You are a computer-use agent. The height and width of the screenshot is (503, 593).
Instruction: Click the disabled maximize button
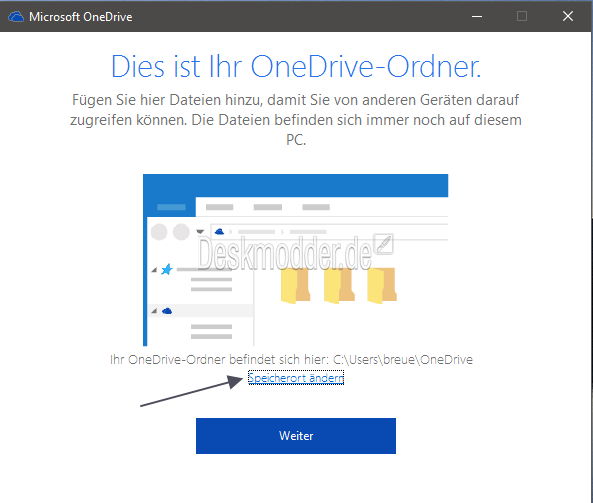coord(522,16)
